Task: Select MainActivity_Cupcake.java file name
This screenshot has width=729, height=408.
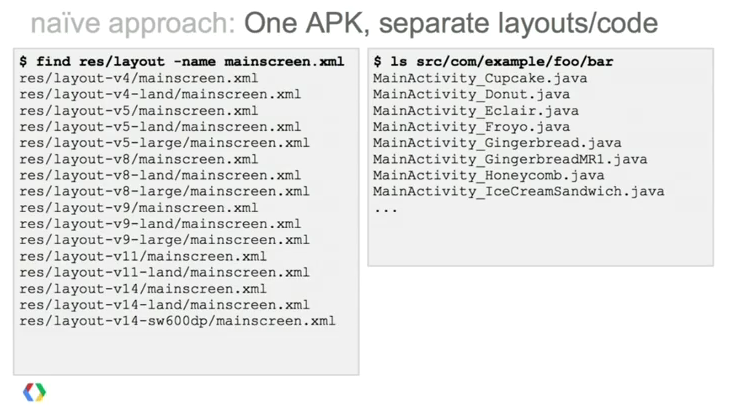Action: point(480,78)
